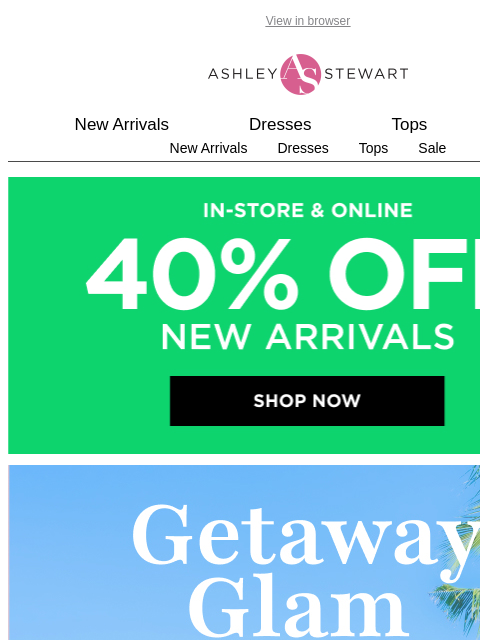
Task: Click the ASHLEY wordmark beside the logo
Action: click(x=243, y=74)
